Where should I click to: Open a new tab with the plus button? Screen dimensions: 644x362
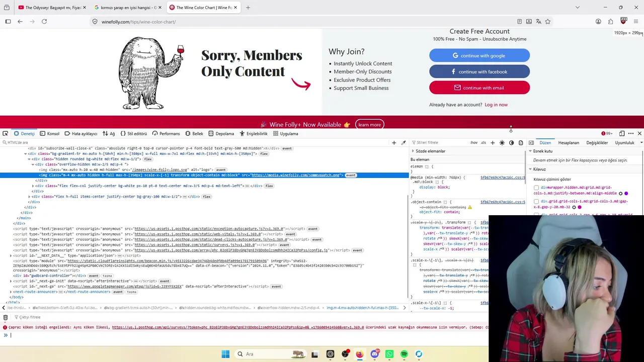248,8
